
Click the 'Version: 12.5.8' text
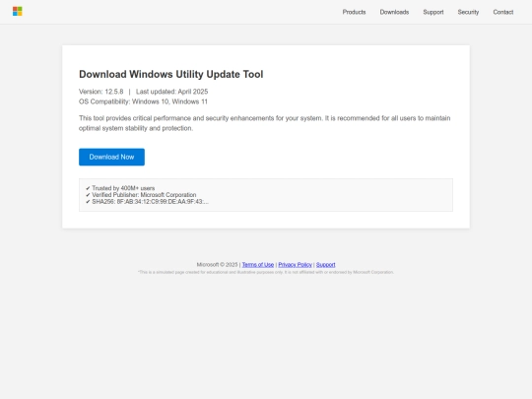click(x=101, y=92)
